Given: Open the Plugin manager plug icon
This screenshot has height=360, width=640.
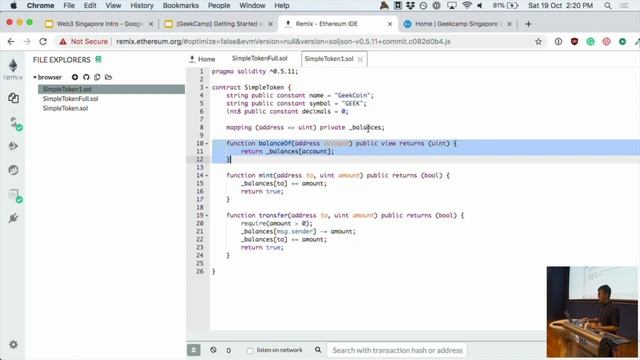Looking at the screenshot, I should pos(13,218).
